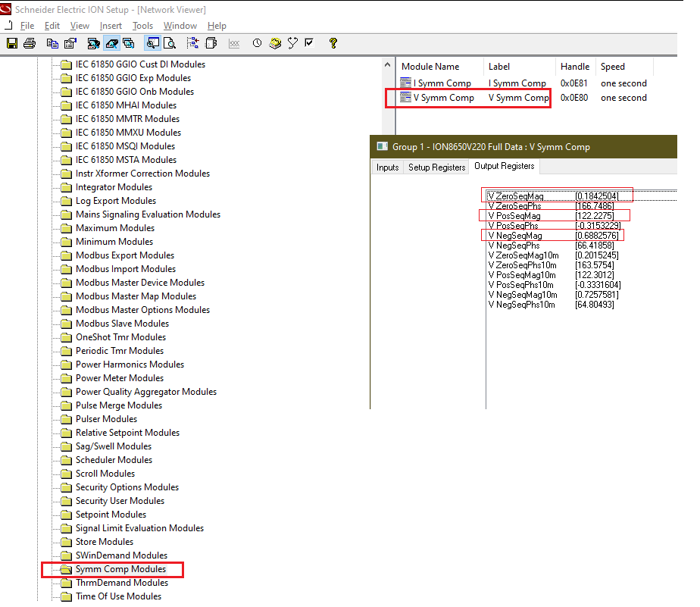Image resolution: width=700 pixels, height=607 pixels.
Task: Click the Print toolbar icon
Action: click(30, 43)
